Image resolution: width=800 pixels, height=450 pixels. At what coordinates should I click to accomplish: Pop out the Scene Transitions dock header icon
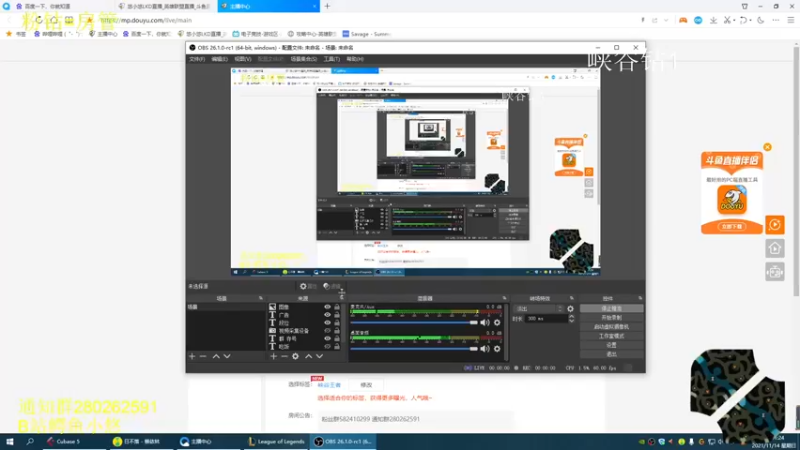571,298
